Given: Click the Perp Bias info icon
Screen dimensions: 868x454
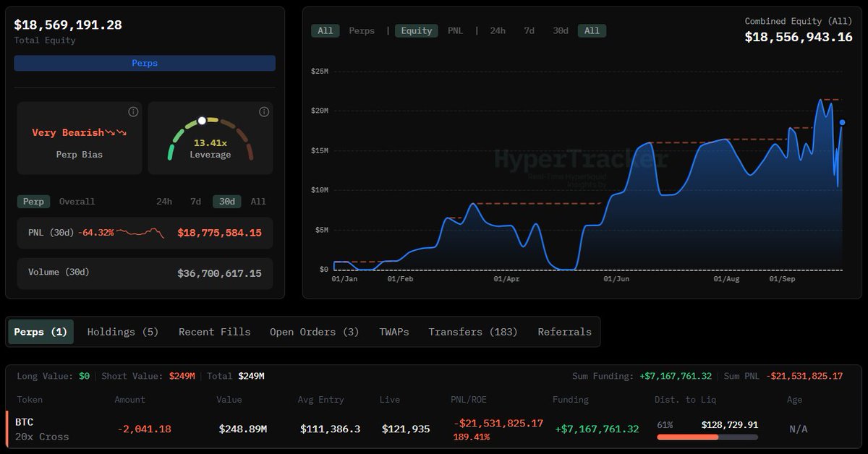Looking at the screenshot, I should pos(133,112).
